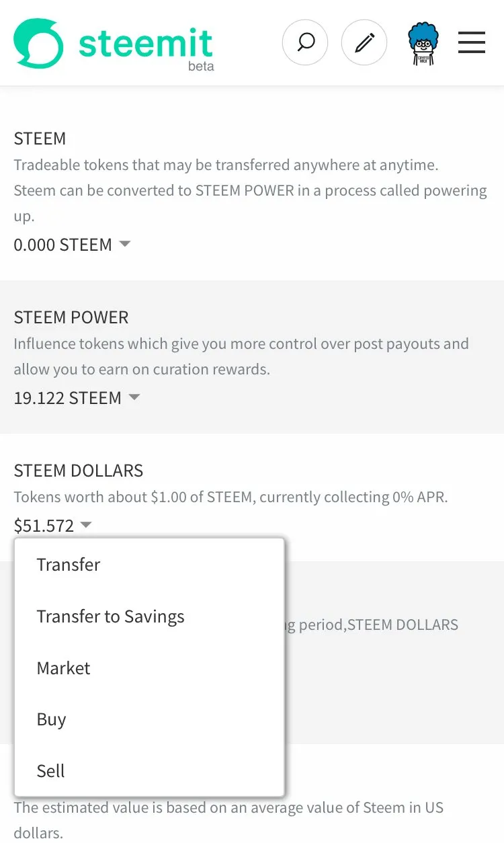Click the beta label under steemit

click(x=201, y=67)
